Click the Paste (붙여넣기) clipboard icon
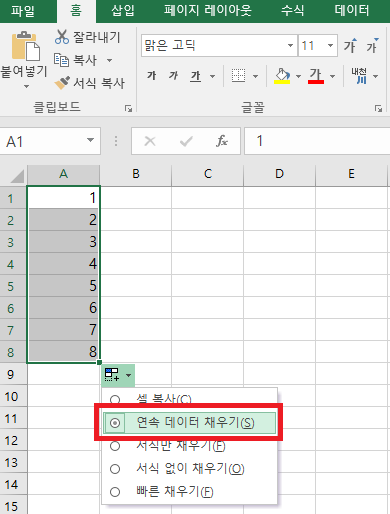The image size is (390, 514). pyautogui.click(x=26, y=46)
